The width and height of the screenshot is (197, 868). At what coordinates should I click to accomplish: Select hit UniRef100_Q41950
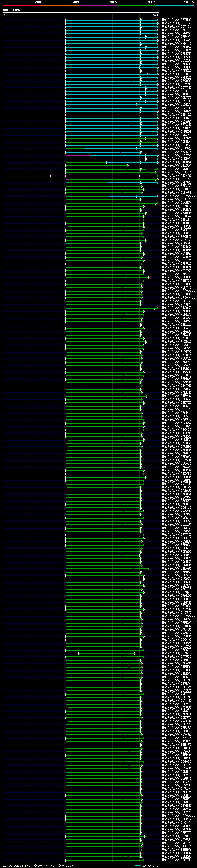point(177,166)
